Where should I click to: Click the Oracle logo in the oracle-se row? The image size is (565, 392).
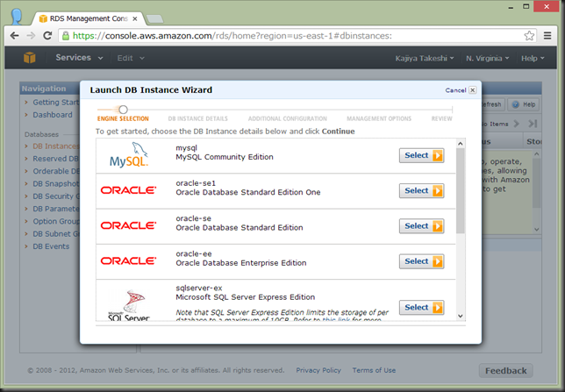point(129,225)
